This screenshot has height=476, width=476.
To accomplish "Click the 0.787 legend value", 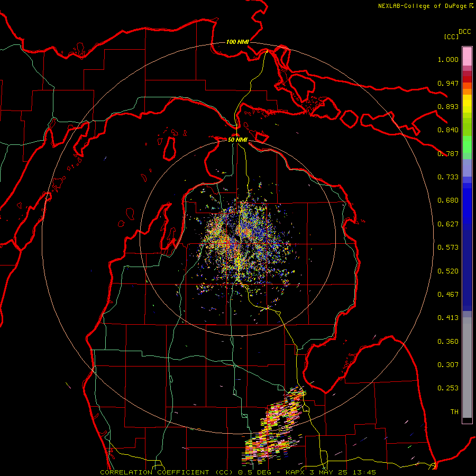I will [x=448, y=153].
